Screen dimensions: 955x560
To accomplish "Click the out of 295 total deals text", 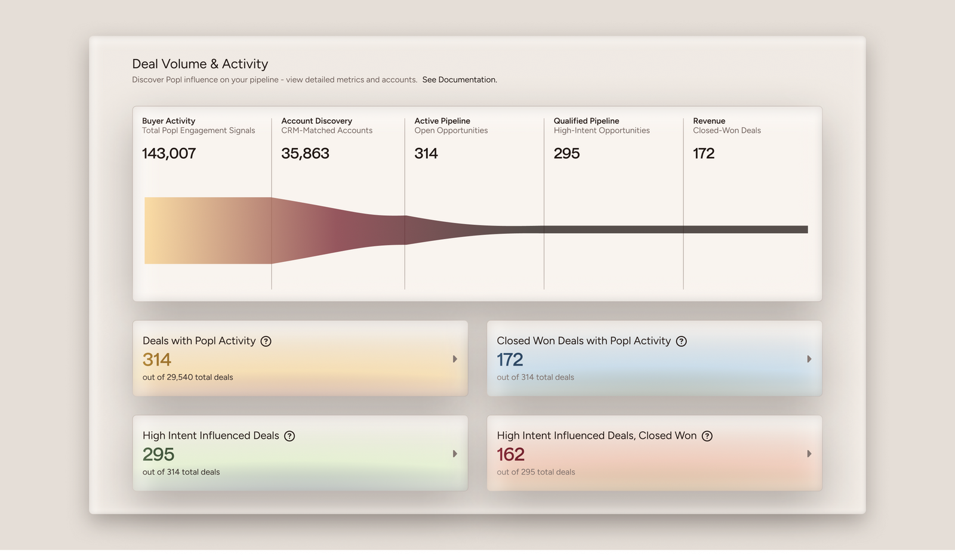I will coord(536,472).
